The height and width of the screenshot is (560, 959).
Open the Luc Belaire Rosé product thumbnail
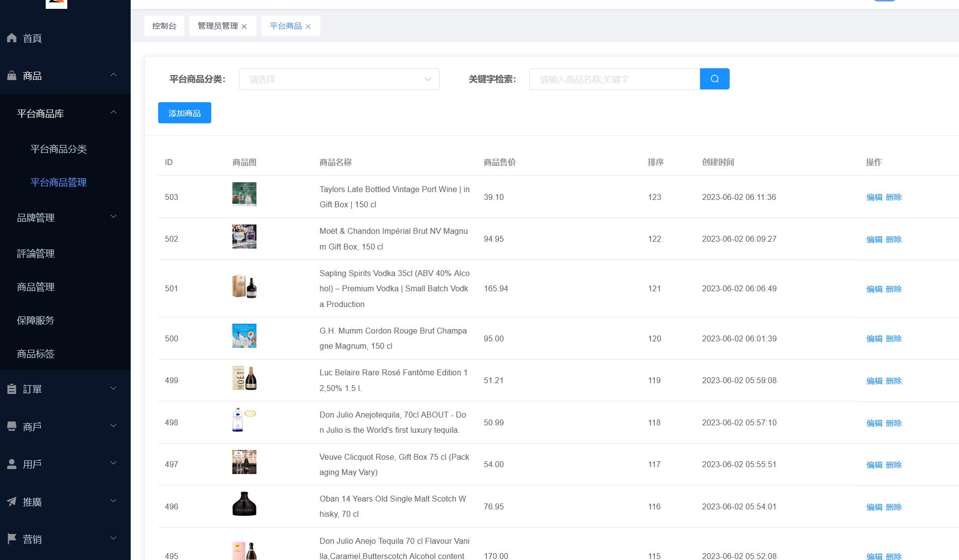point(244,378)
